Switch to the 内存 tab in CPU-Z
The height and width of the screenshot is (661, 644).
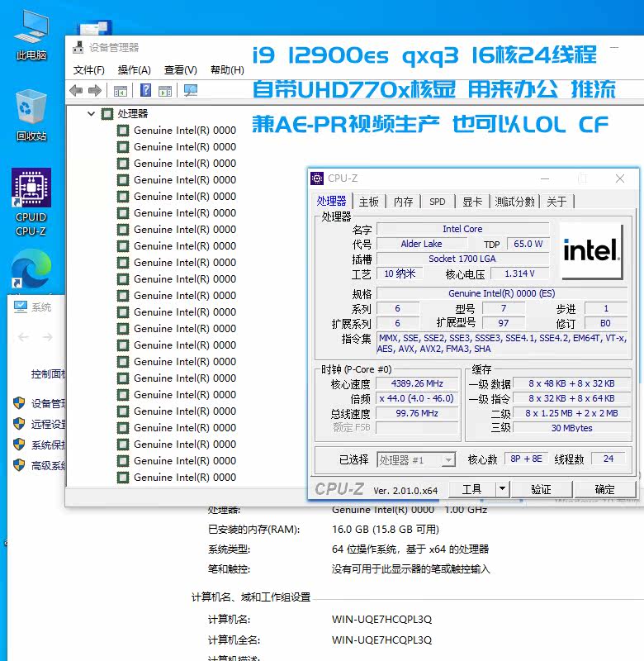404,202
